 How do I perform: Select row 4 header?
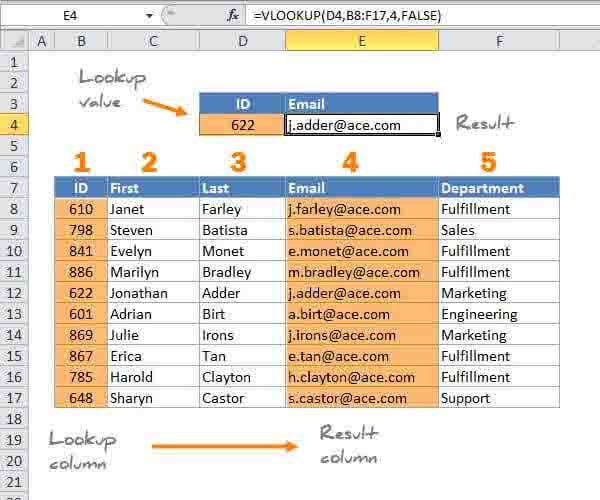click(x=14, y=125)
